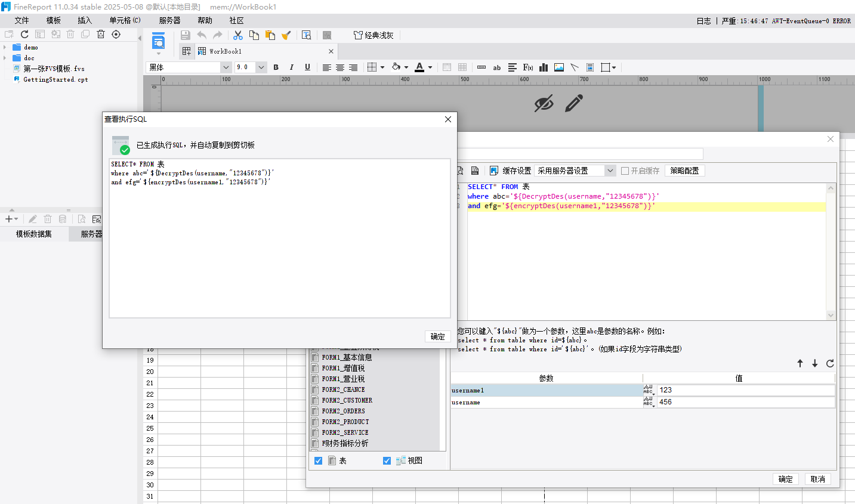The image size is (855, 504).
Task: Activate the format painter brush
Action: 286,35
